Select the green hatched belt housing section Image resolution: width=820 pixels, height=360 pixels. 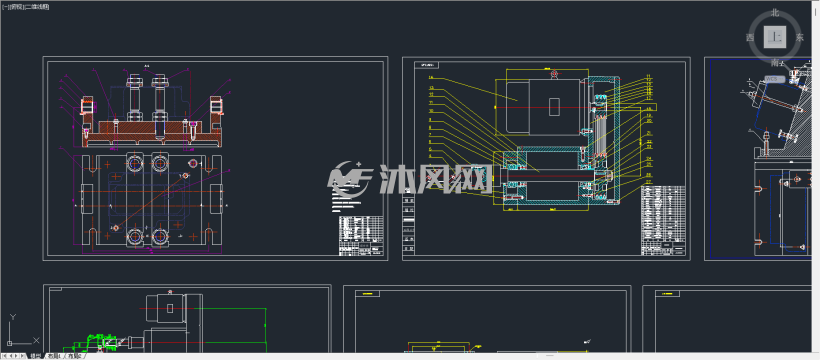[605, 139]
